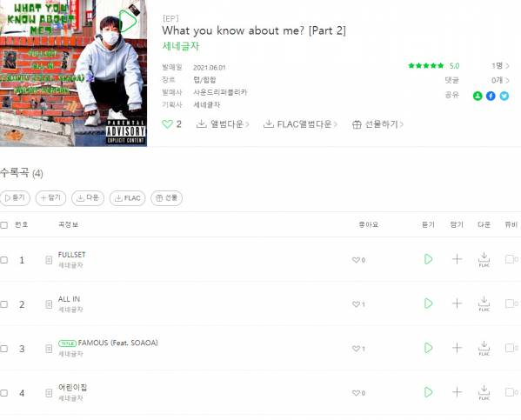Download FLAC of FAMOUS track
Viewport: 521px width, 420px height.
[484, 348]
